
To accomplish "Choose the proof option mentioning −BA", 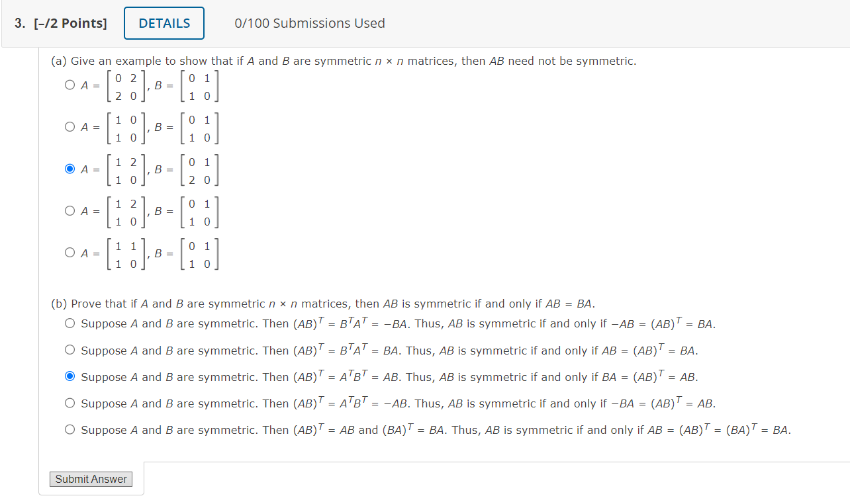I will click(x=70, y=323).
